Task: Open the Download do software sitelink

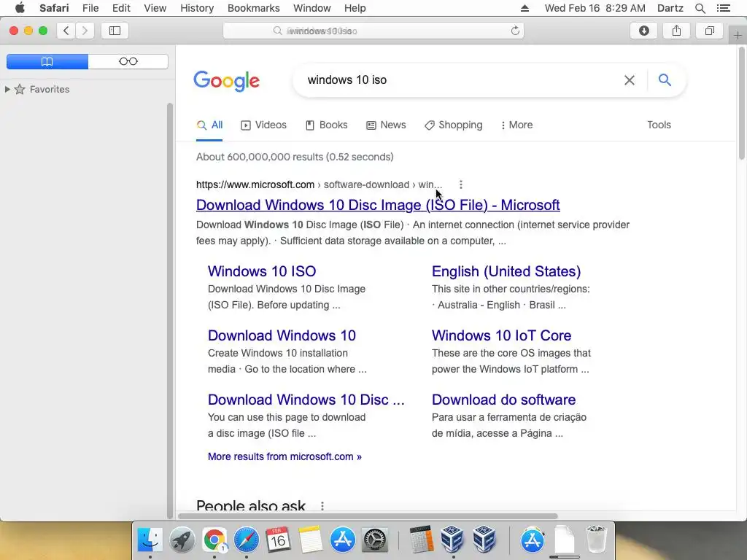Action: point(503,400)
